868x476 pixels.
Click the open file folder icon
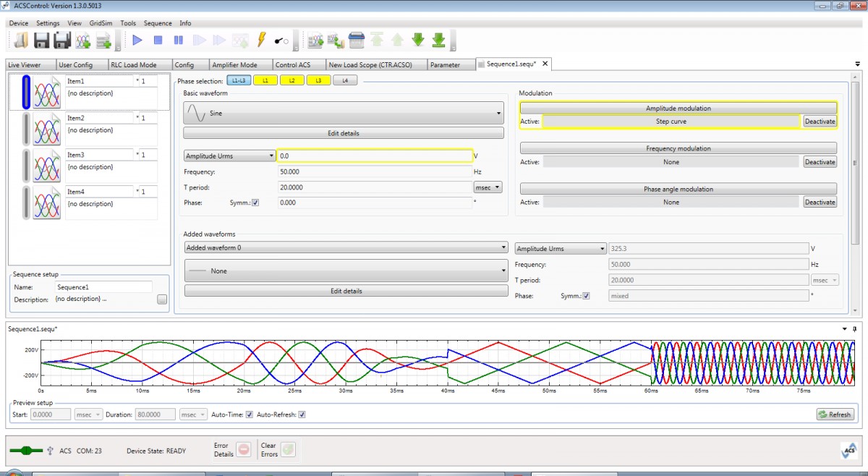tap(21, 41)
